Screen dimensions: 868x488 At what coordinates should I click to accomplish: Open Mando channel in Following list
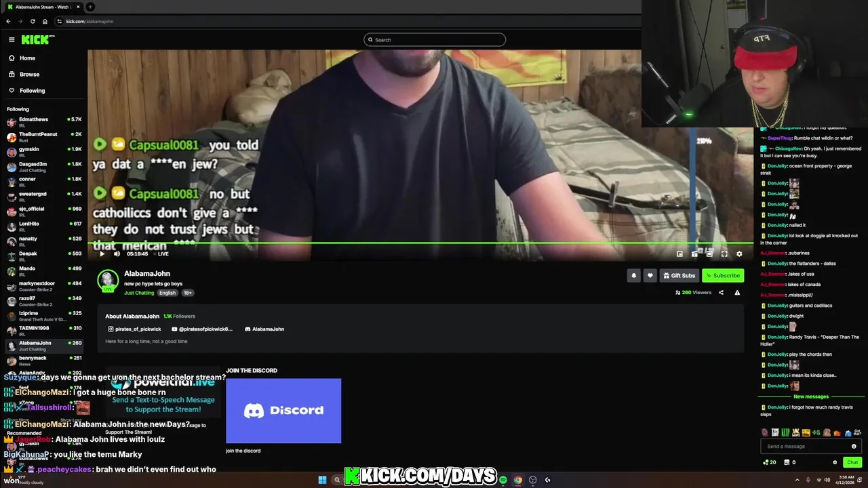tap(43, 271)
